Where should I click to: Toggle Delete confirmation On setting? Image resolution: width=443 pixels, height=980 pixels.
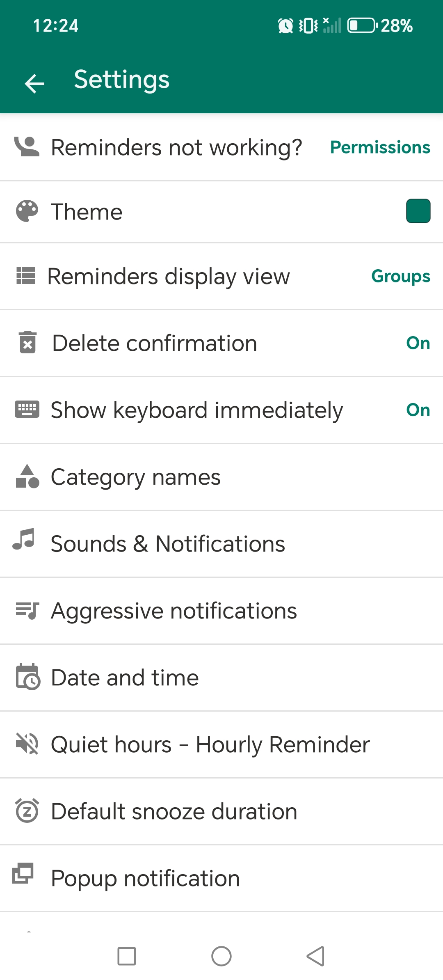[x=418, y=343]
